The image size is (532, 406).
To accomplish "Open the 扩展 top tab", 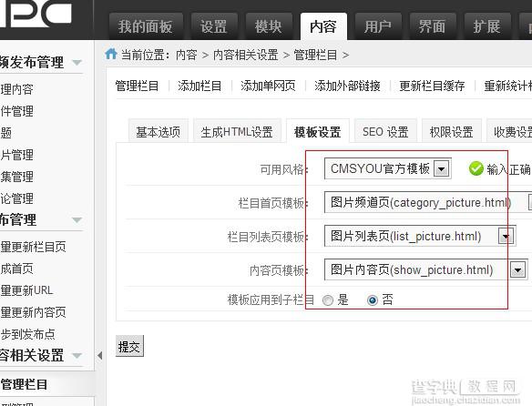I will tap(487, 26).
